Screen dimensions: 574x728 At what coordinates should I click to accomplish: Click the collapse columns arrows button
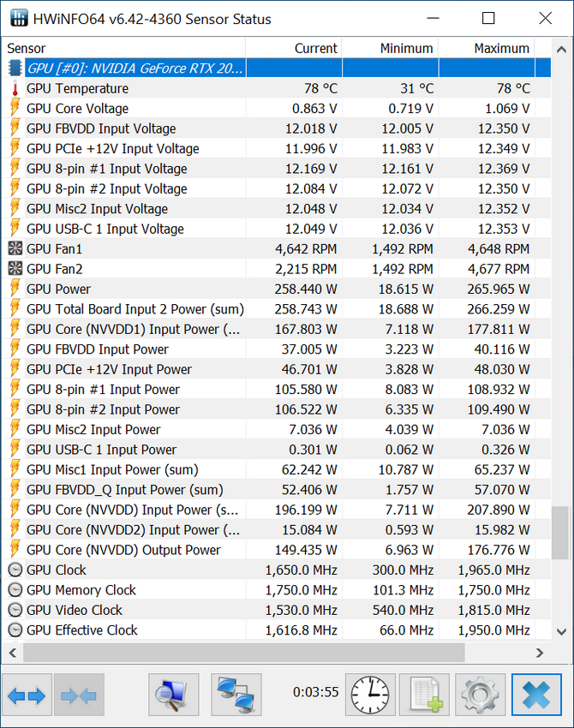[79, 695]
